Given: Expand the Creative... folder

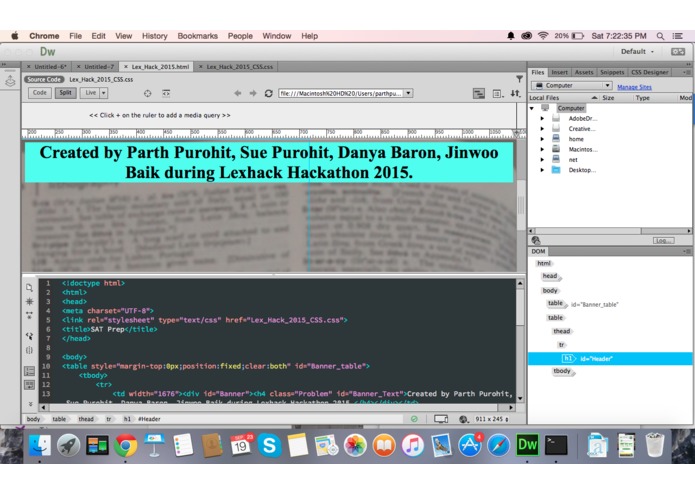Looking at the screenshot, I should (542, 128).
